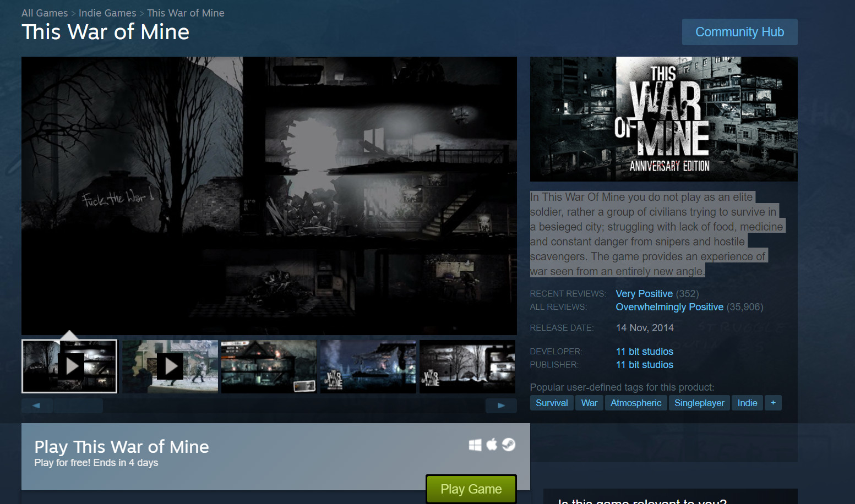Click right arrow of thumbnail strip

pyautogui.click(x=501, y=406)
